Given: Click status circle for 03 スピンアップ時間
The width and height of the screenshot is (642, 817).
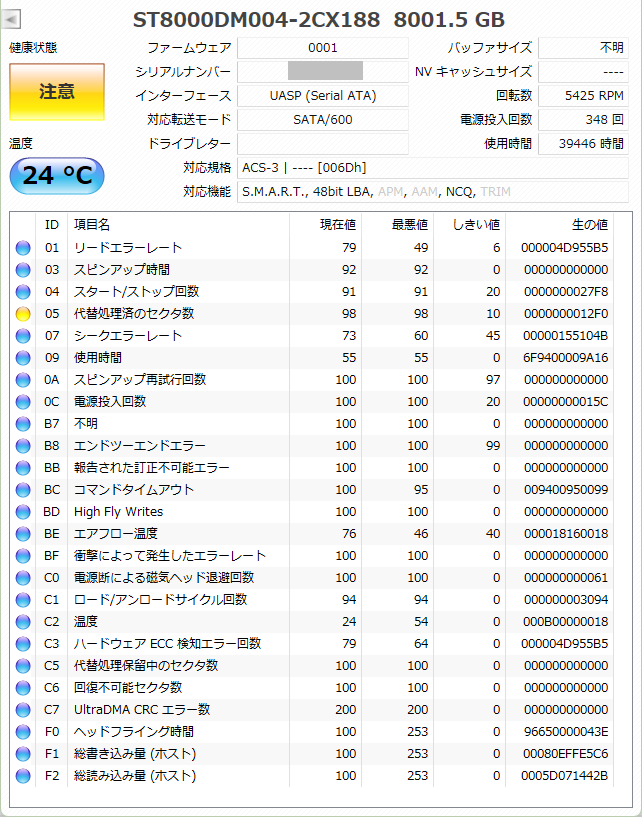Looking at the screenshot, I should click(23, 270).
